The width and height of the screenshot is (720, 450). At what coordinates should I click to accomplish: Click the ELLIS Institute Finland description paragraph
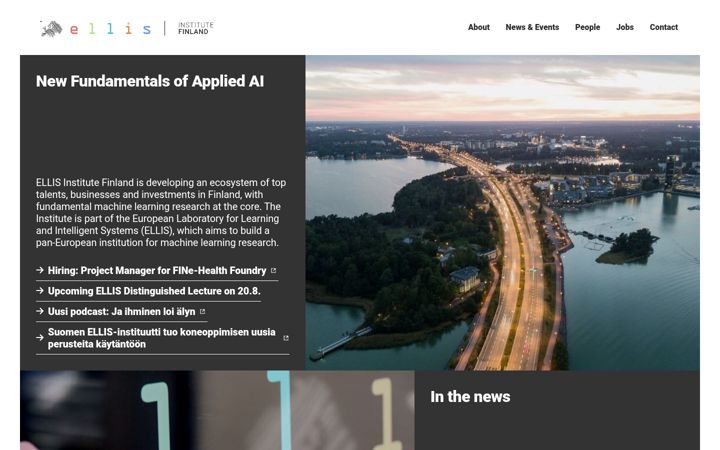coord(161,213)
